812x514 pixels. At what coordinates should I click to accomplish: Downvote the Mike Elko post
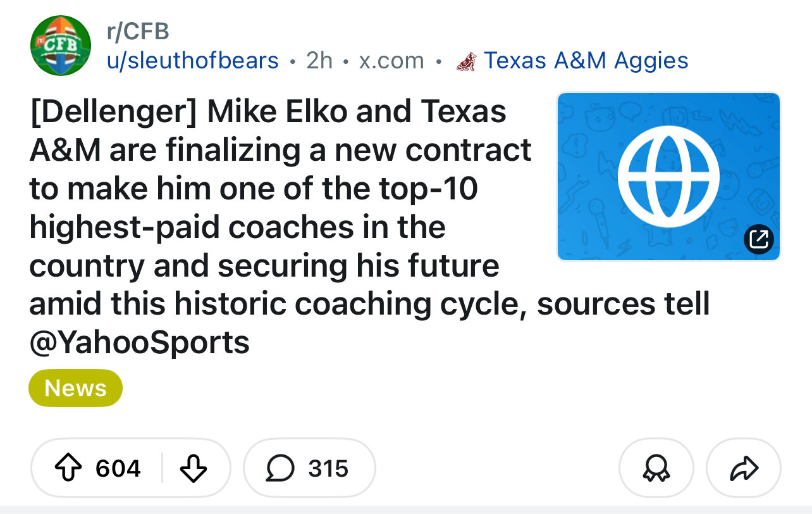[193, 468]
